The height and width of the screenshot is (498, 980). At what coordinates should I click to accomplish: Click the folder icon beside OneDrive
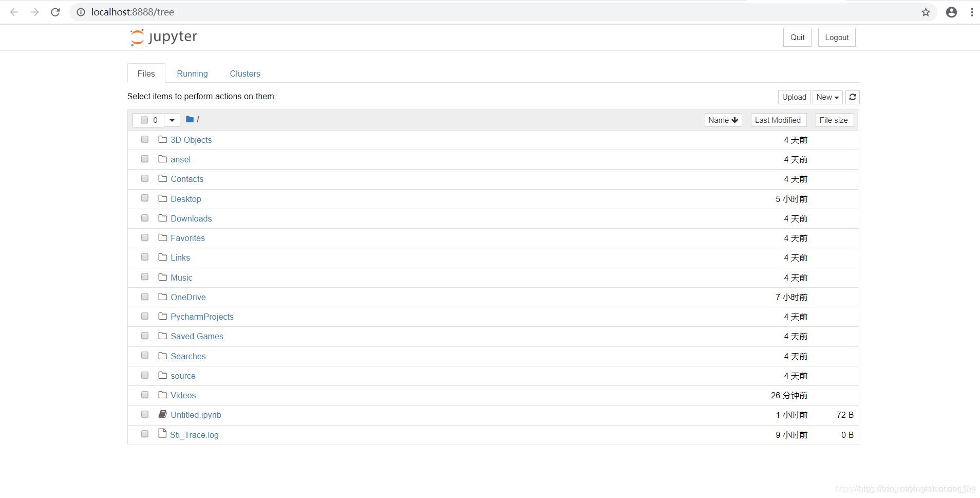(x=163, y=297)
